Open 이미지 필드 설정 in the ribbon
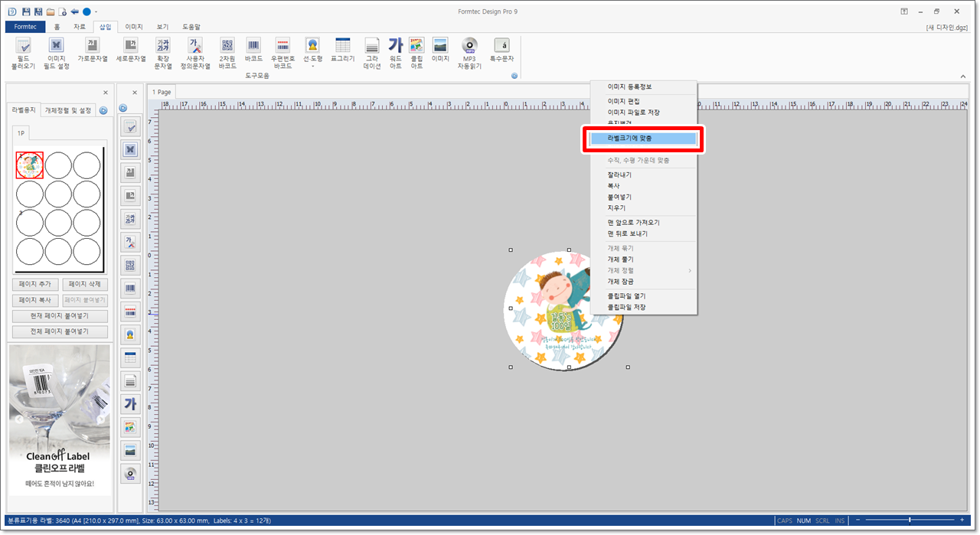The height and width of the screenshot is (535, 980). coord(56,53)
